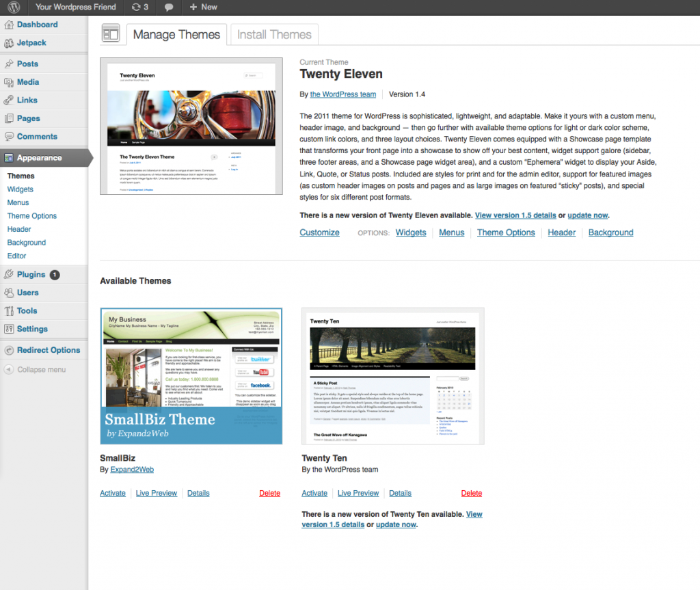
Task: Open Your Wordpress Friend site menu
Action: click(75, 7)
